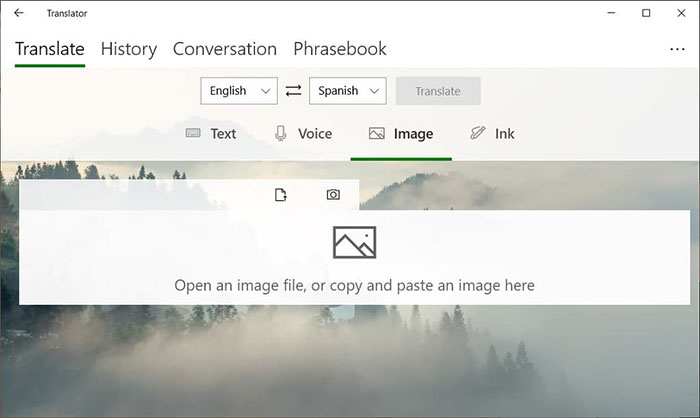Select the Ink input mode
The width and height of the screenshot is (700, 418).
tap(492, 134)
